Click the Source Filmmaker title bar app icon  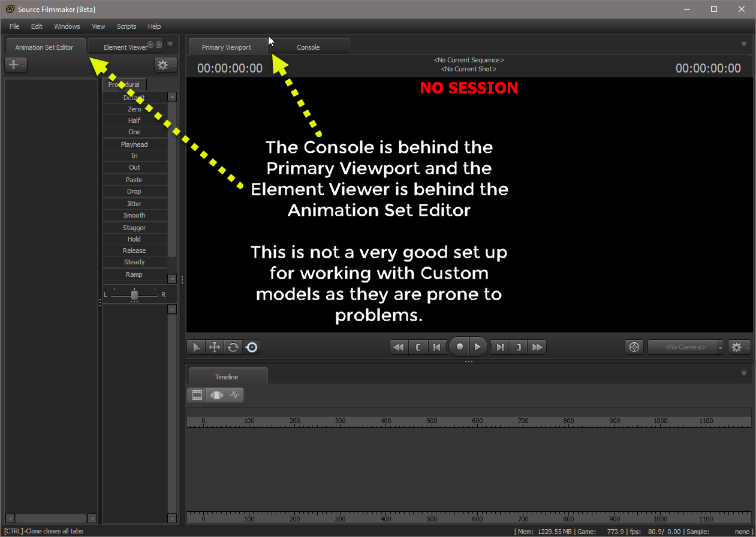[x=10, y=9]
